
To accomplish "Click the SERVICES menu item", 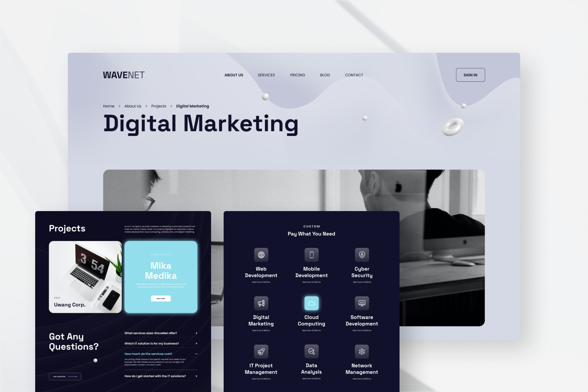I will pyautogui.click(x=266, y=75).
